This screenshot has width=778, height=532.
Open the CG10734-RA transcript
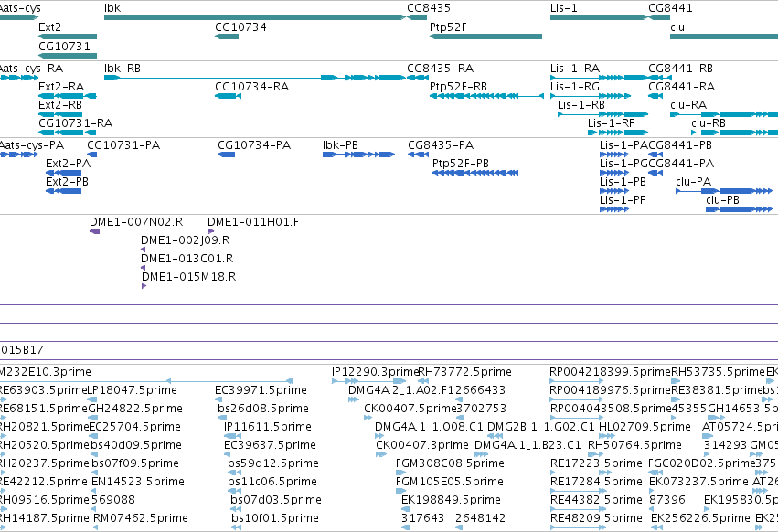pyautogui.click(x=251, y=86)
